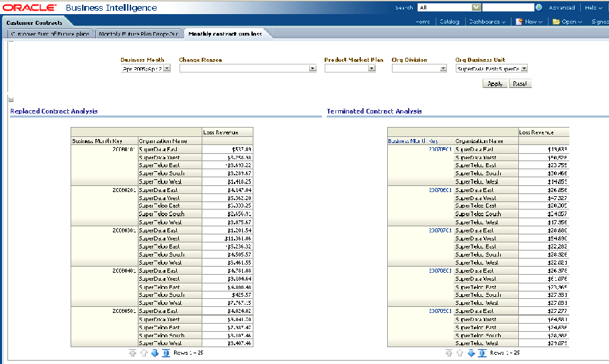Click $11,361.06 value in Replaced Contract table
Viewport: 609px width, 364px height.
click(x=238, y=238)
